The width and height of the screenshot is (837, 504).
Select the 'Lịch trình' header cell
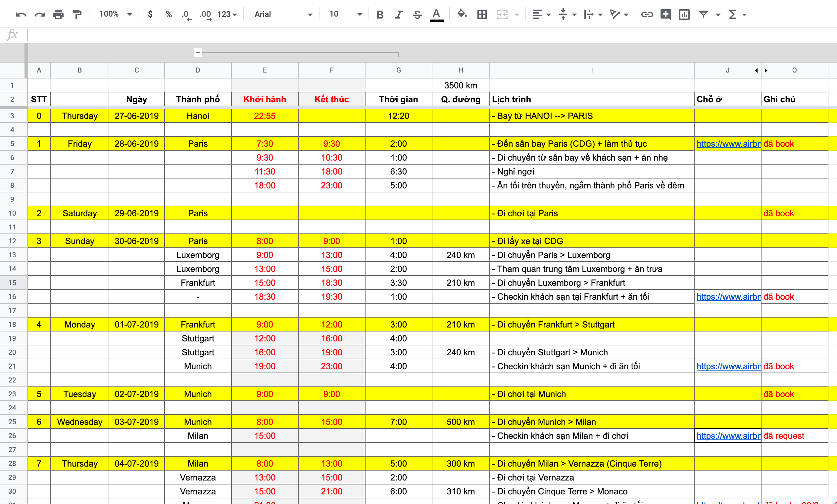(592, 99)
